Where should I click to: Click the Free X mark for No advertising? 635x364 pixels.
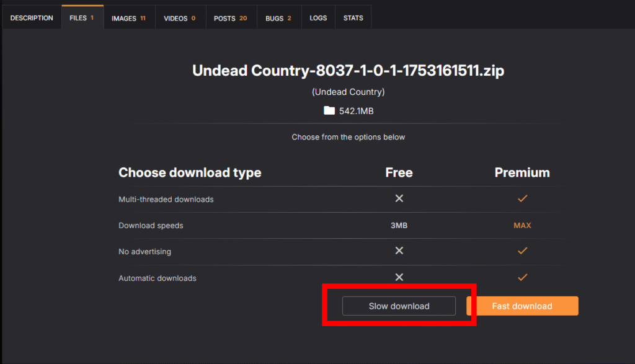[x=399, y=251]
